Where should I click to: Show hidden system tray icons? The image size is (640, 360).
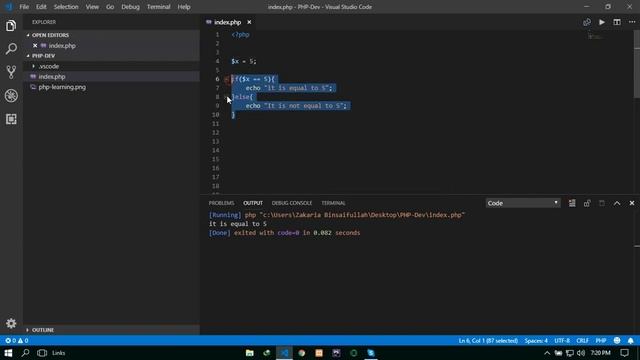point(547,353)
